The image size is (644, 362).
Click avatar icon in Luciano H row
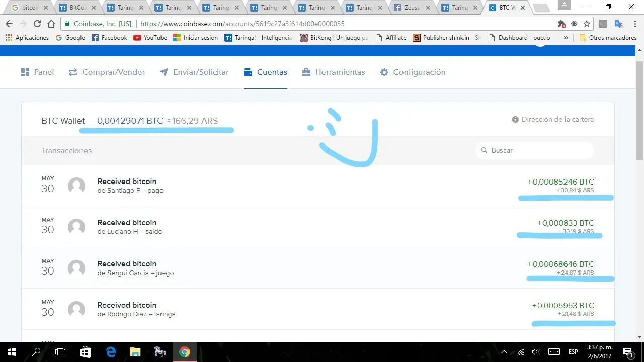76,227
